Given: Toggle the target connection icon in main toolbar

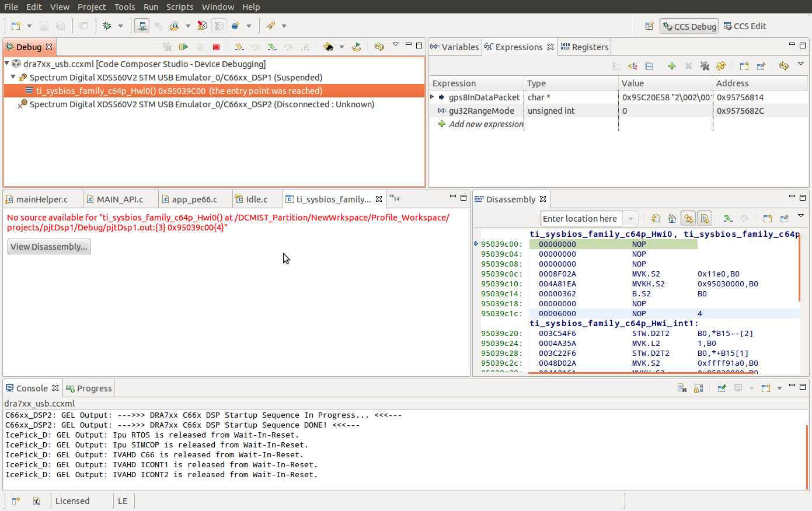Looking at the screenshot, I should [x=142, y=26].
